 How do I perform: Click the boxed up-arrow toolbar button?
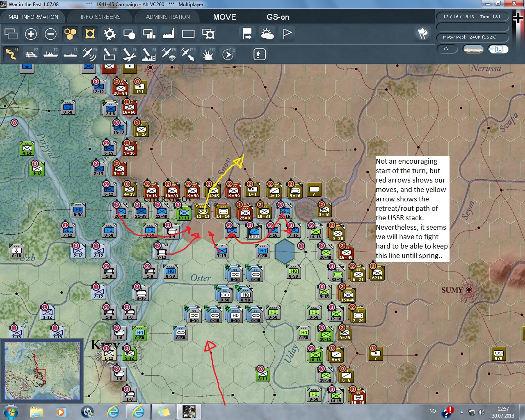[x=259, y=54]
